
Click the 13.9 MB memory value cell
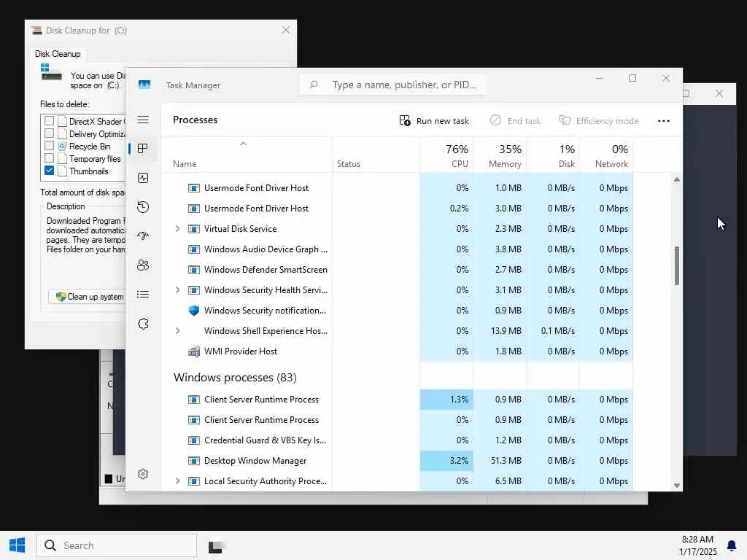(500, 331)
